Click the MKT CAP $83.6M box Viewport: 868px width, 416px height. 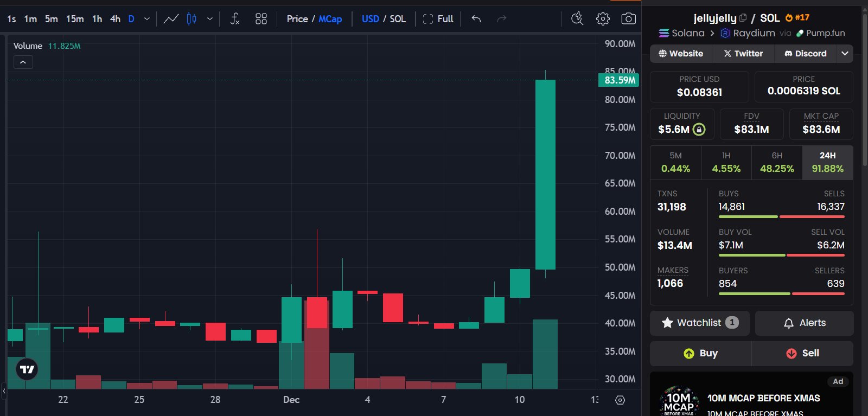[x=821, y=124]
